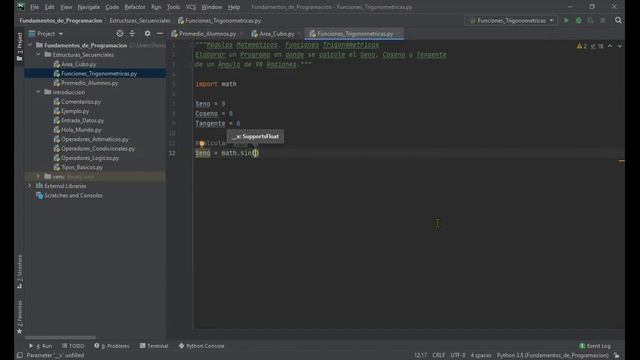Click the Python 3.8 interpreter widget

click(552, 355)
